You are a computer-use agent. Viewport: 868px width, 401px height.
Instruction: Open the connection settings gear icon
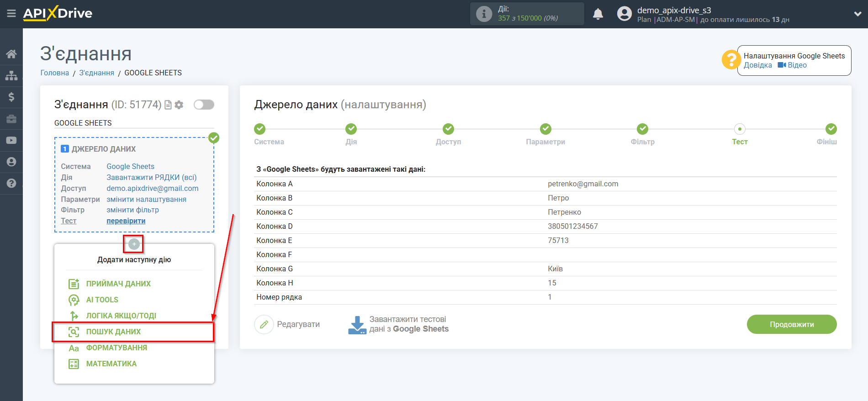(179, 105)
